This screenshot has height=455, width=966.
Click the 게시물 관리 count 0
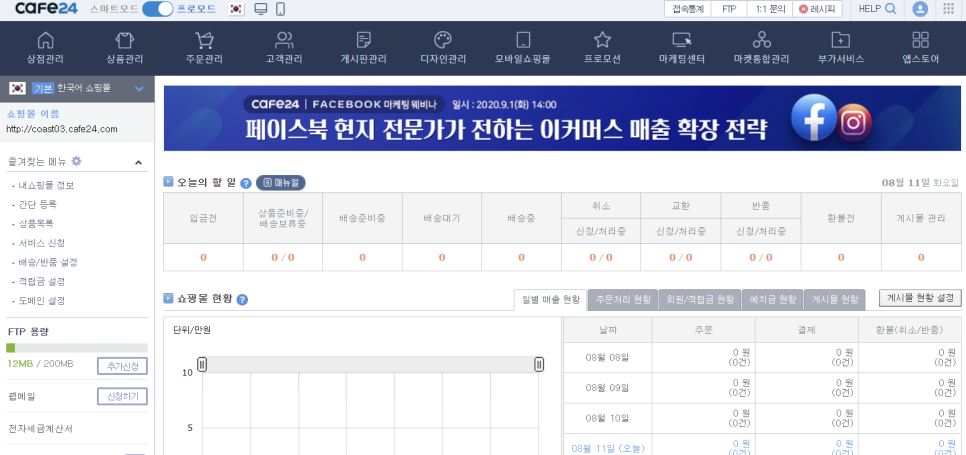pyautogui.click(x=921, y=257)
